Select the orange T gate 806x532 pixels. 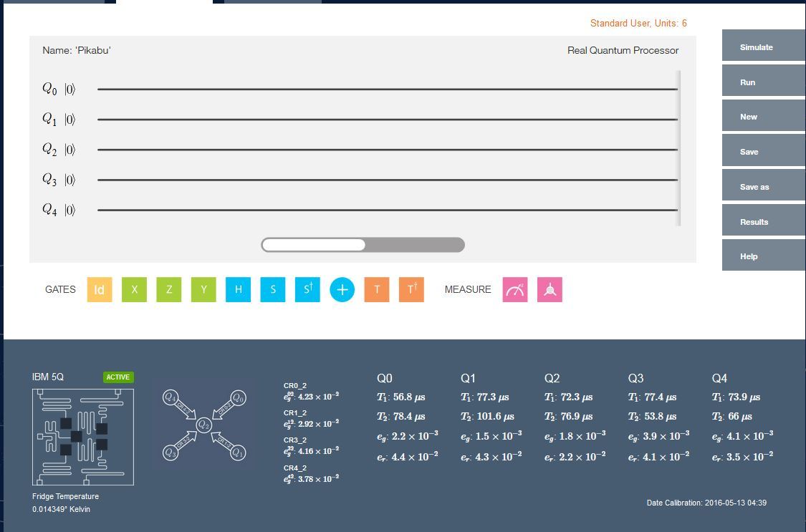point(377,289)
